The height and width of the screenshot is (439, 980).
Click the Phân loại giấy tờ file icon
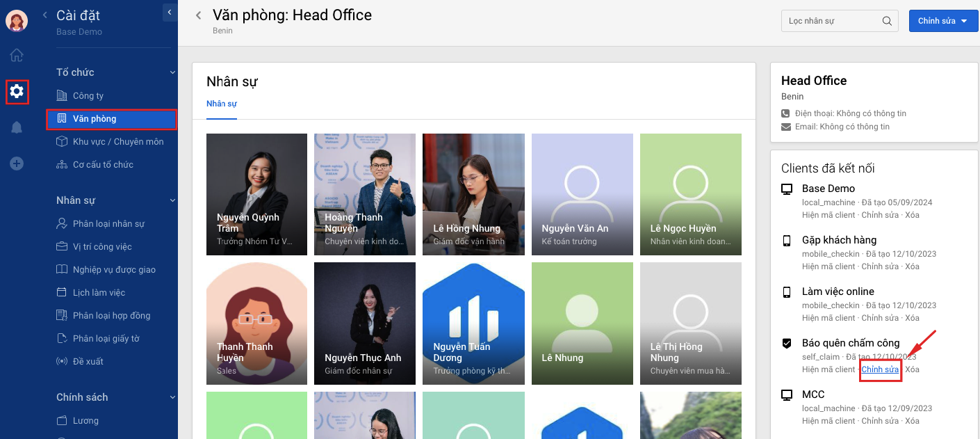coord(62,338)
